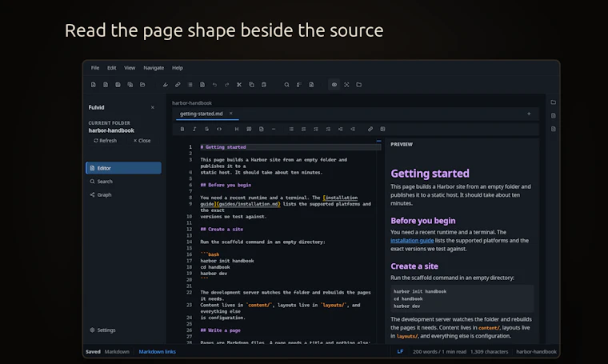Open the File menu
This screenshot has width=608, height=364.
(95, 67)
